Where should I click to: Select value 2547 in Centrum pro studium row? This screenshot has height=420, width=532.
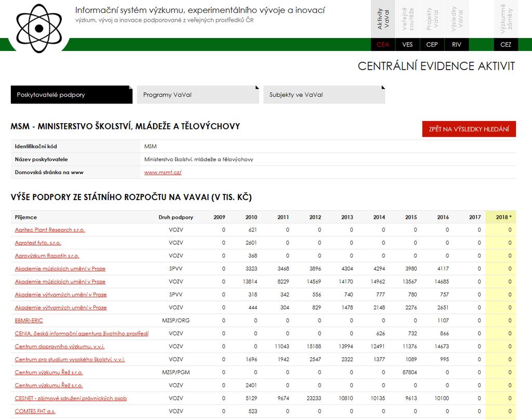315,359
